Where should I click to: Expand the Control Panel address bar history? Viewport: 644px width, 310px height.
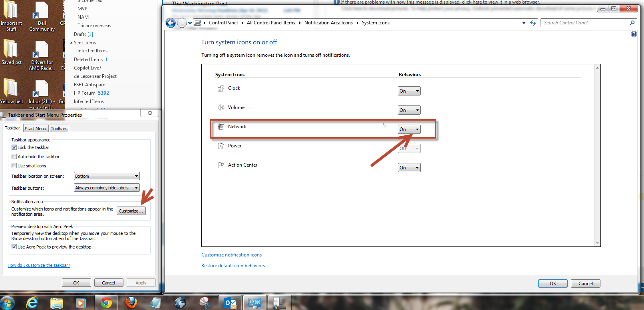coord(524,23)
